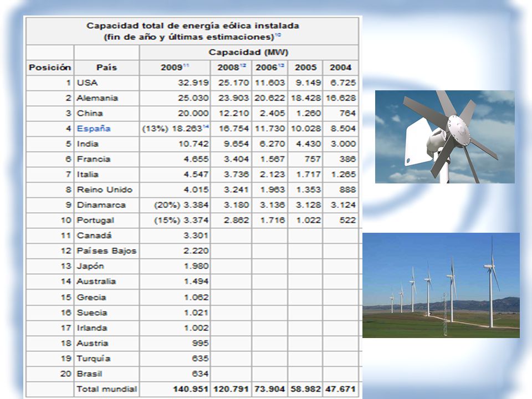Image resolution: width=532 pixels, height=399 pixels.
Task: Click the 2004 world total 47.671
Action: coord(340,389)
